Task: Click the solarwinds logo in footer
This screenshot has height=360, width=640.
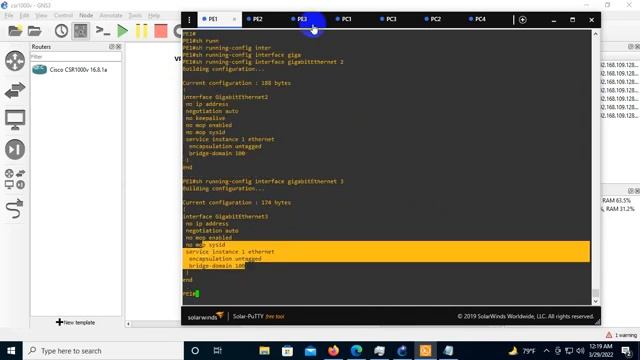Action: (x=205, y=316)
